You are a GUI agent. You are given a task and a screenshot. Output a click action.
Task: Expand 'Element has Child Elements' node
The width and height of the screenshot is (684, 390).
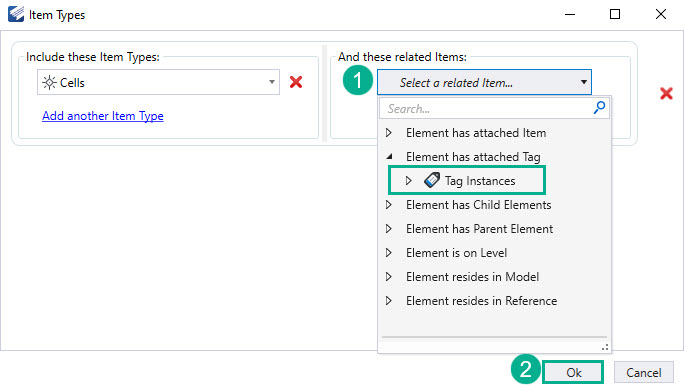tap(389, 205)
